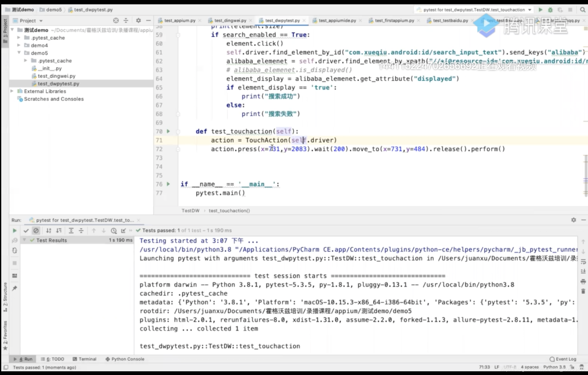
Task: Collapse all in Project panel header
Action: [126, 21]
